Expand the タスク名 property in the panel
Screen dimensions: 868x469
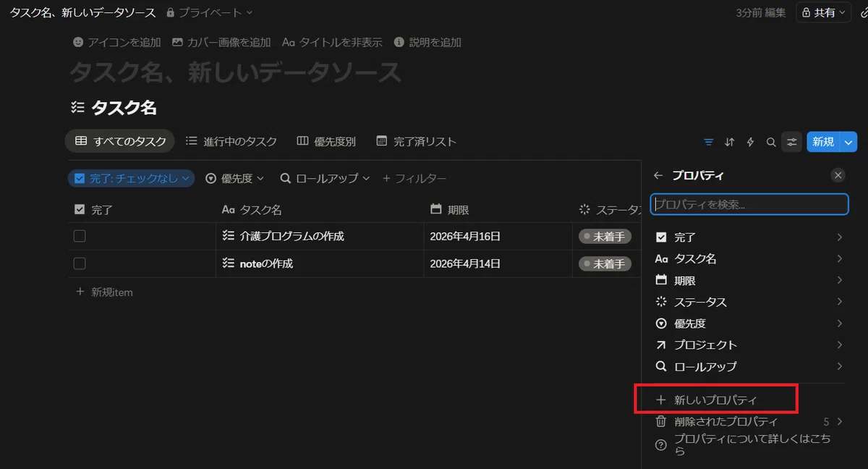click(x=749, y=258)
